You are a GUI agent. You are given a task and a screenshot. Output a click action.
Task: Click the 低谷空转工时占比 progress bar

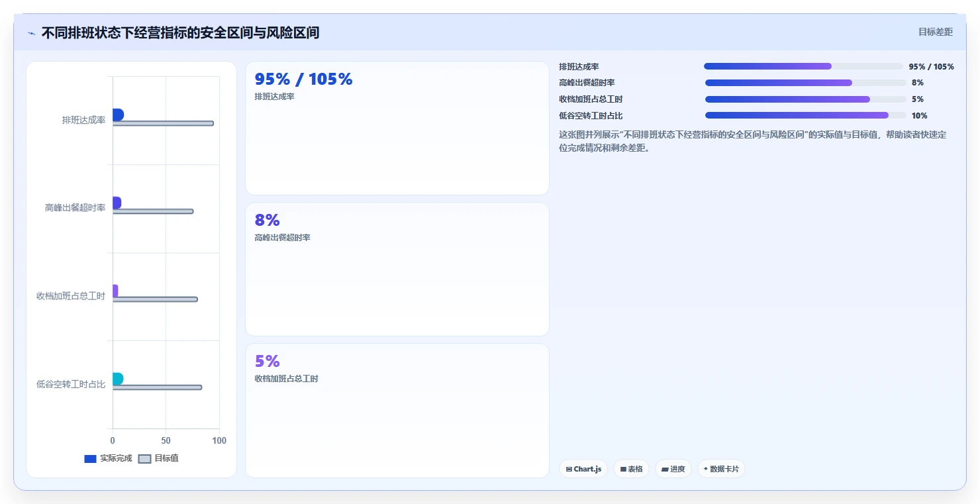tap(806, 115)
